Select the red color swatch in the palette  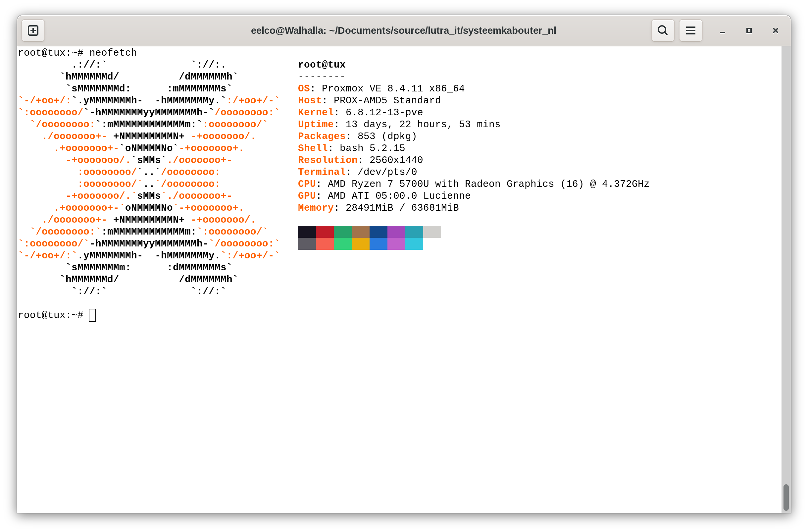tap(325, 232)
